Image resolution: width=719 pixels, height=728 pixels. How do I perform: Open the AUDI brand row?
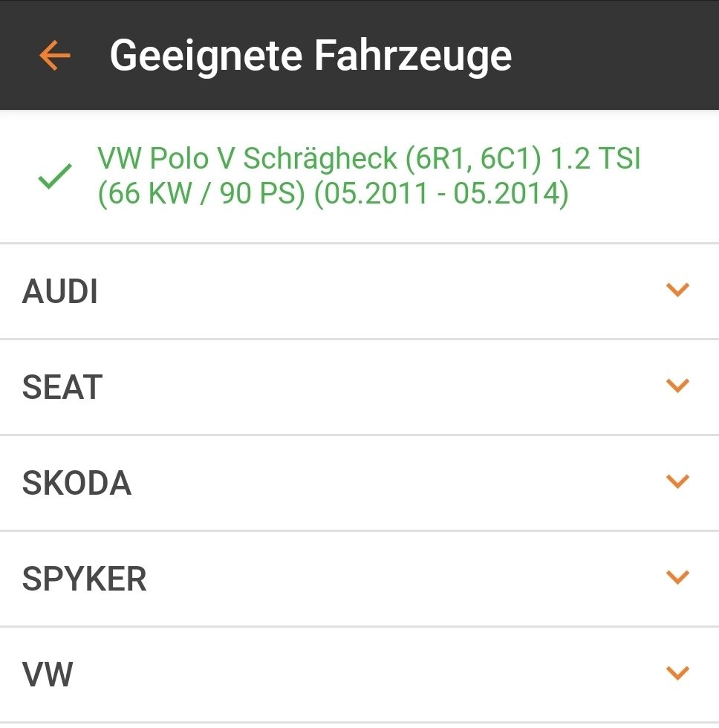point(359,291)
